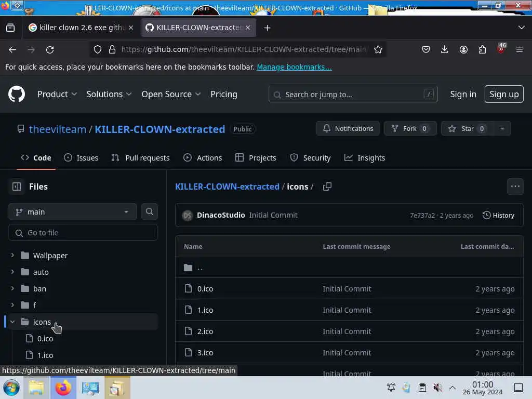Open the Projects tab

(x=256, y=158)
